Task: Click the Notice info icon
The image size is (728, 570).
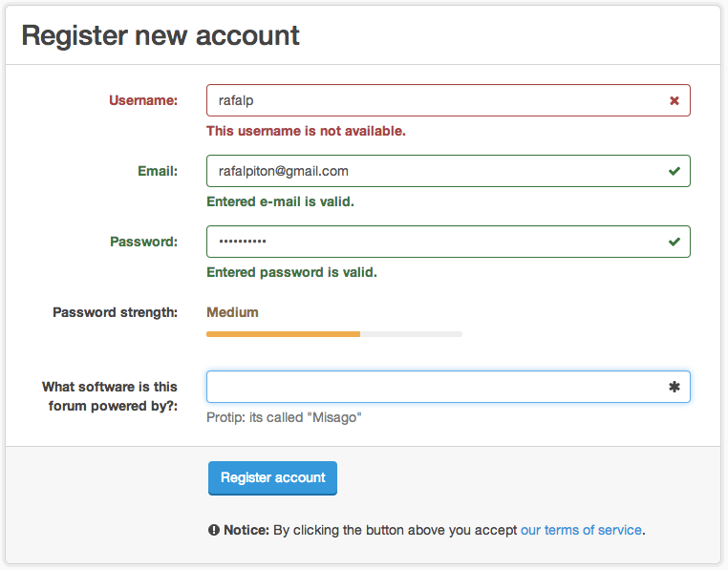Action: pyautogui.click(x=214, y=530)
